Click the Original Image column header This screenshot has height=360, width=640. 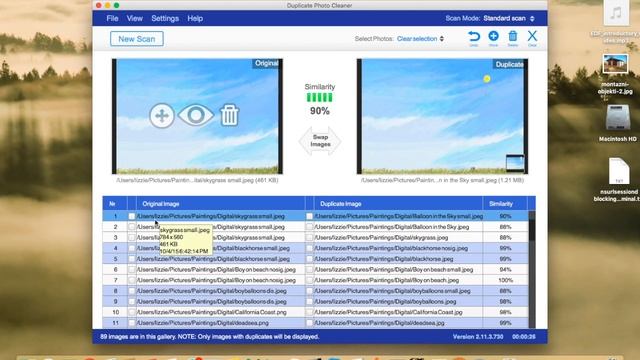coord(221,204)
